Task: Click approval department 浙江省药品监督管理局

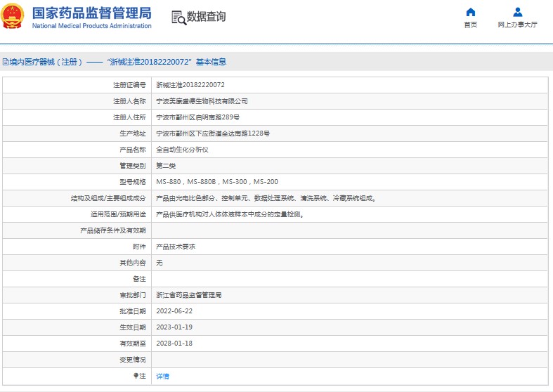Action: click(189, 295)
